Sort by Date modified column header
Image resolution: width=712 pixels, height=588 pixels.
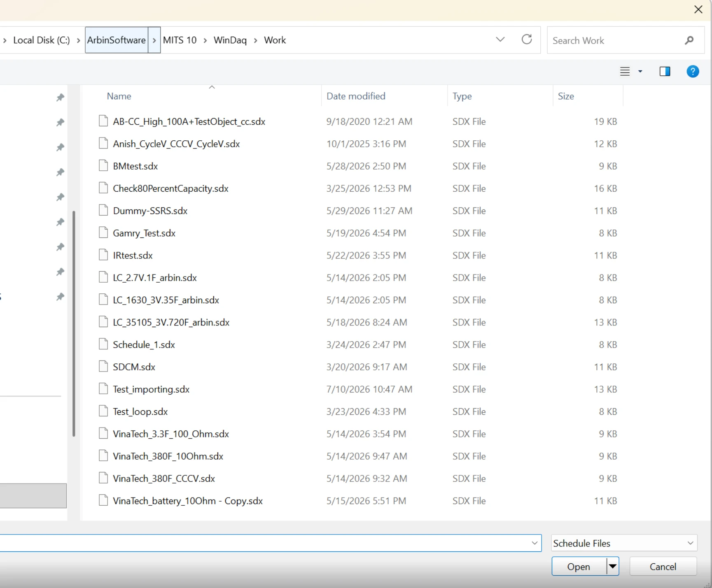[x=356, y=96]
